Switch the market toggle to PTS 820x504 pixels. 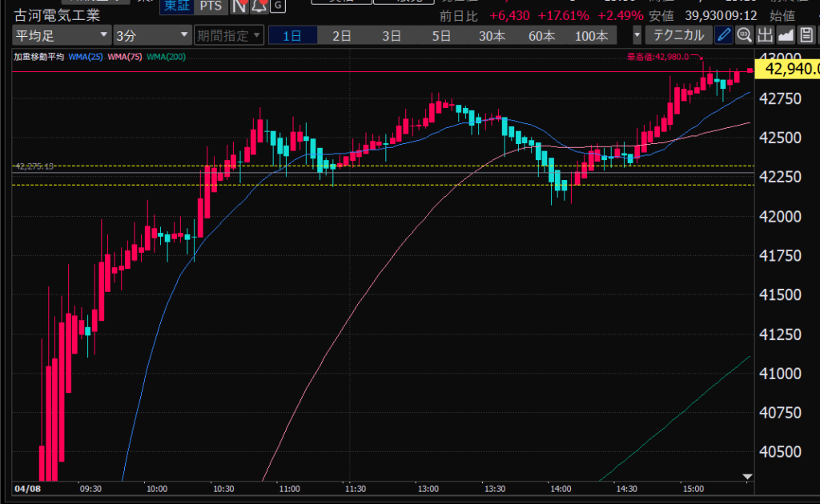click(211, 6)
